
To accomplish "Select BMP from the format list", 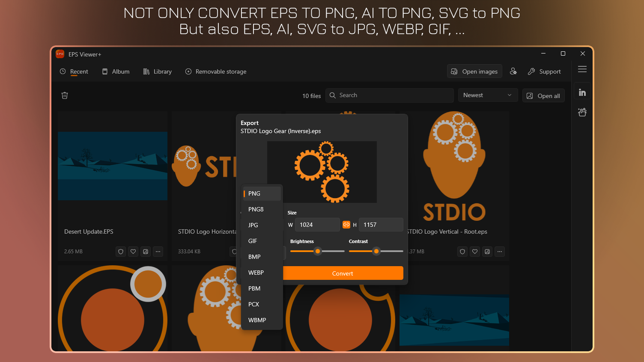I will (x=262, y=257).
